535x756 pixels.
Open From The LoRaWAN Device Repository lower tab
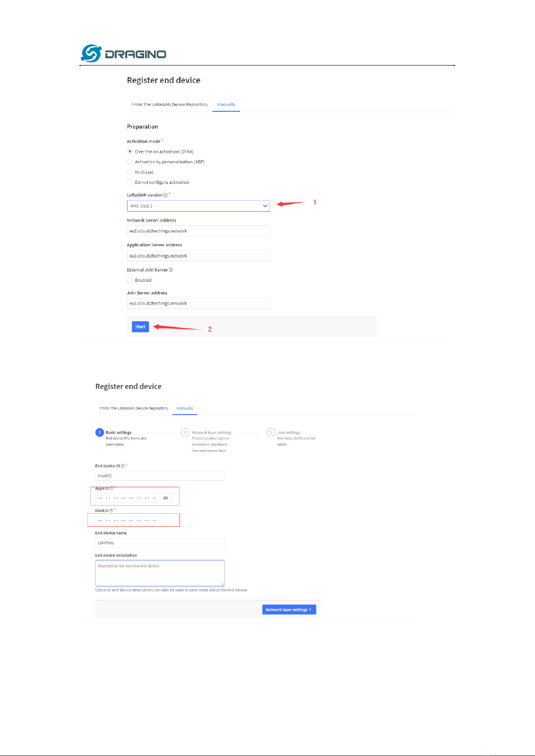click(134, 408)
